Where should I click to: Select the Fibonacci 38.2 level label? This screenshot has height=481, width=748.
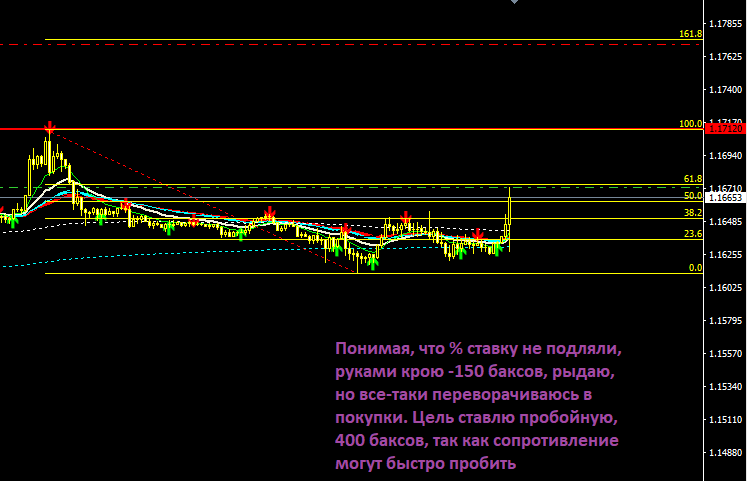point(693,213)
